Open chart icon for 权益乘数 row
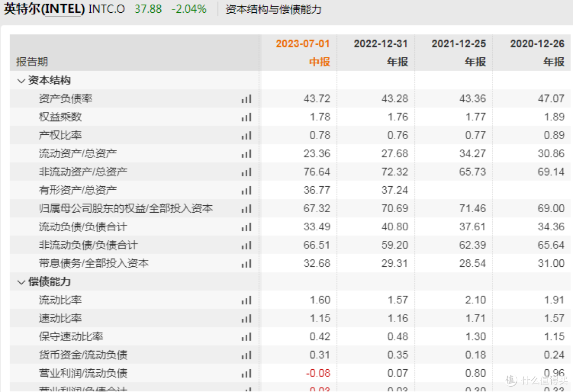Viewport: 573px width, 392px height. (246, 117)
